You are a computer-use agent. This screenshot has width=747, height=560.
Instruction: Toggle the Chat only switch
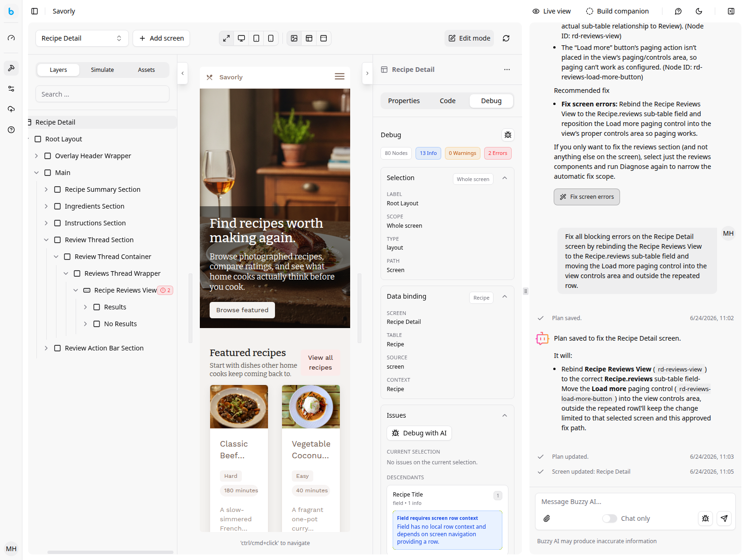(609, 518)
